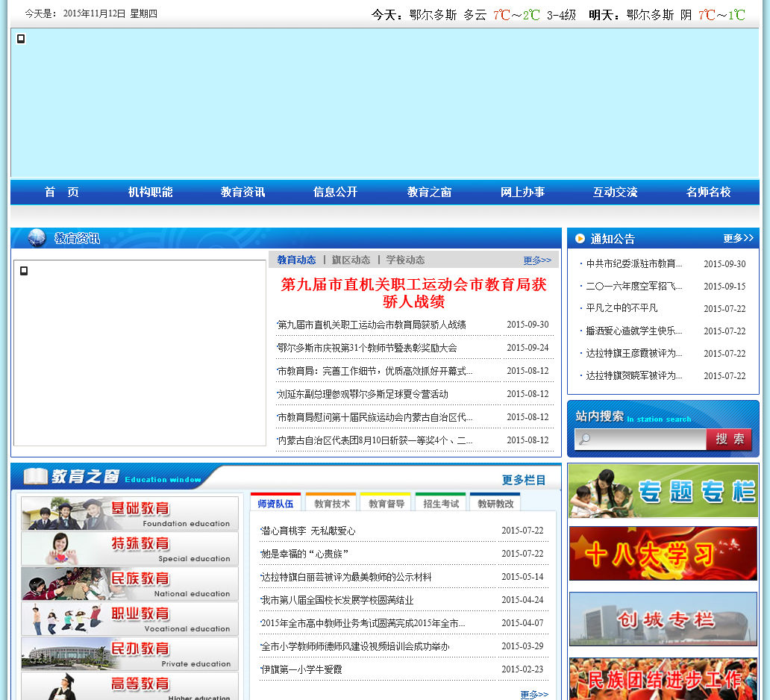This screenshot has width=770, height=700.
Task: Open the 民族团结进步工作 banner
Action: coord(663,679)
